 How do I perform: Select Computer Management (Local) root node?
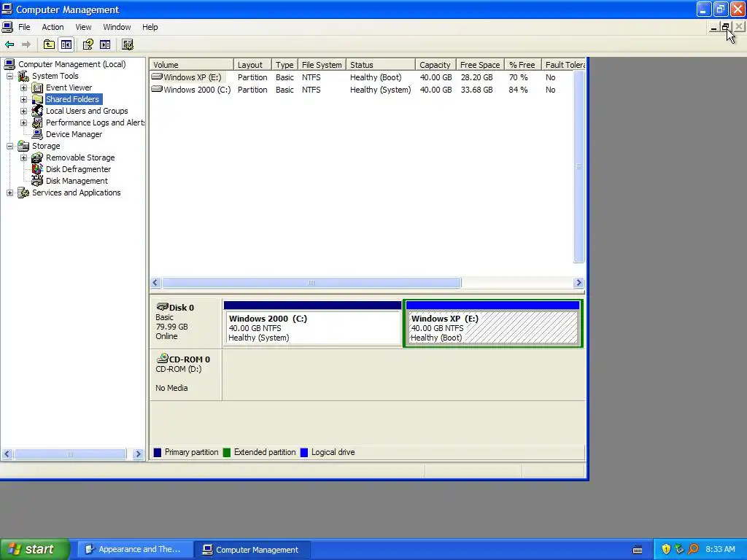click(x=72, y=64)
